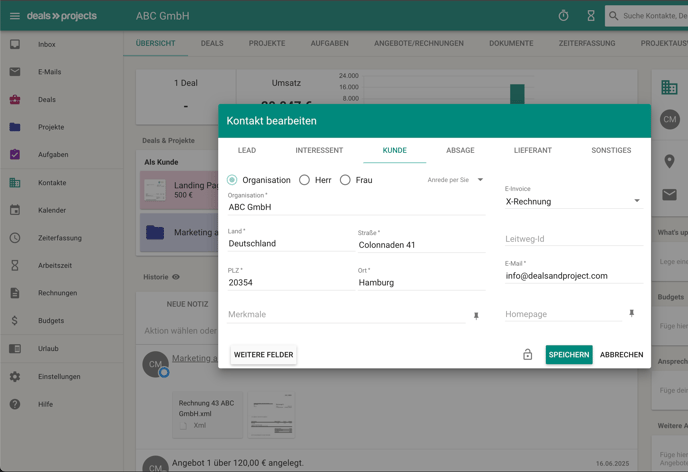Viewport: 688px width, 472px height.
Task: Click the Homepage input field
Action: coord(563,314)
